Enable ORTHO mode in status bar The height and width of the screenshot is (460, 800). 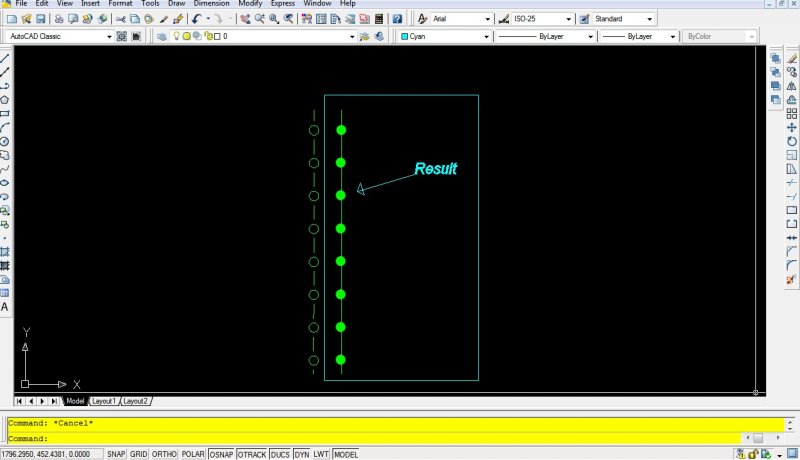pos(164,454)
